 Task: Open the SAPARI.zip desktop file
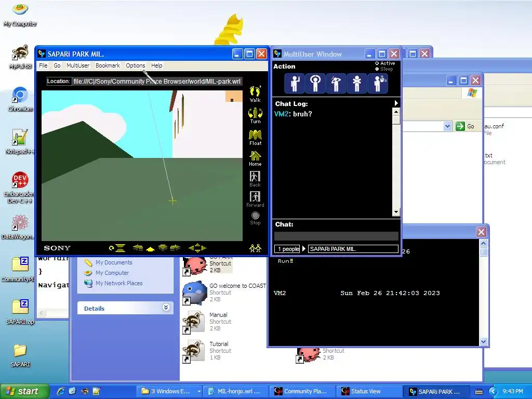[20, 312]
